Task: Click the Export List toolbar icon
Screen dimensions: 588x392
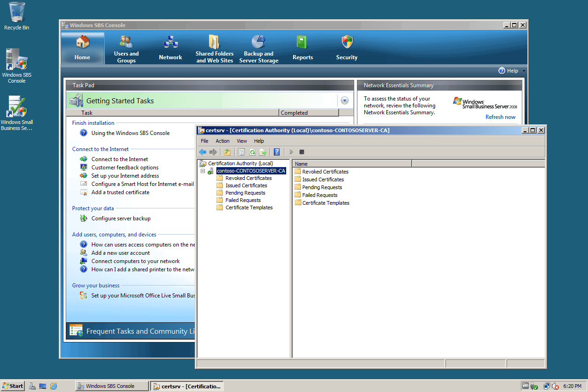Action: [263, 152]
